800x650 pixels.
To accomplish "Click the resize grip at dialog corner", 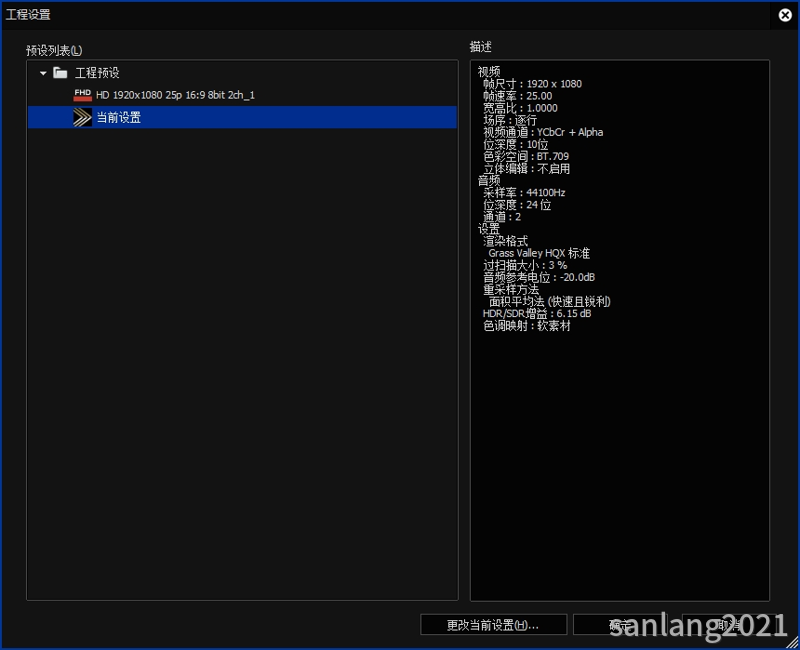I will (794, 644).
